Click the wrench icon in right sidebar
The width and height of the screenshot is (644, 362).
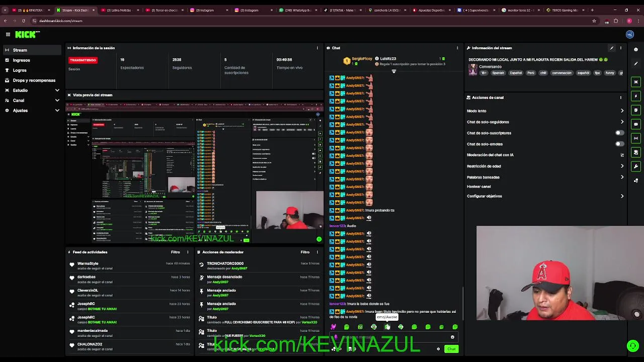tap(636, 166)
